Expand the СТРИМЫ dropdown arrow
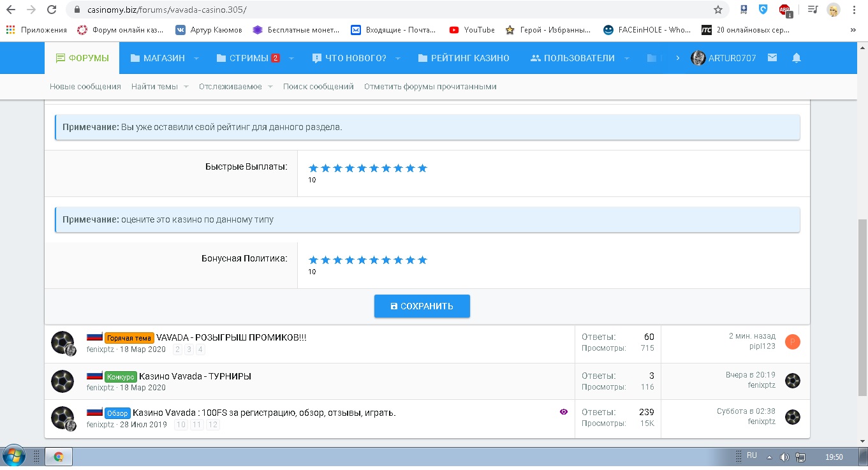Image resolution: width=868 pixels, height=470 pixels. 291,58
